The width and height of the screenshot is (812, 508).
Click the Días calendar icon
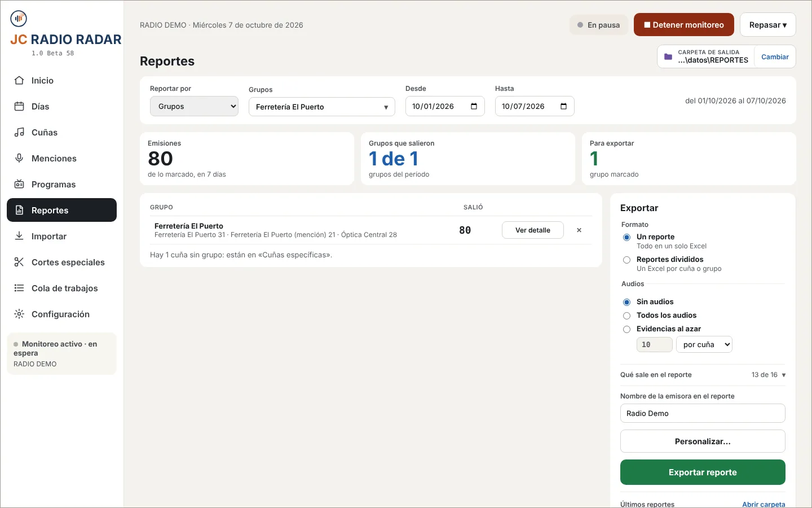point(19,107)
